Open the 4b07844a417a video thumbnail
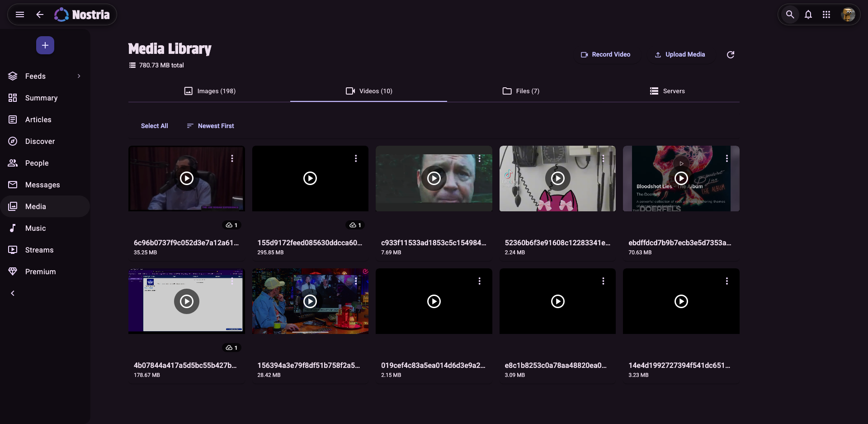 [186, 301]
